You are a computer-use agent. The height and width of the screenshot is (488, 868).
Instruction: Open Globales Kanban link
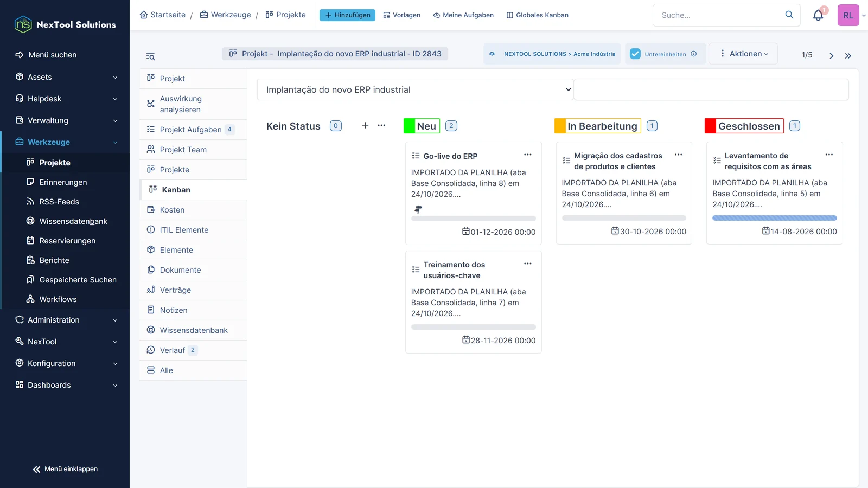[x=538, y=15]
